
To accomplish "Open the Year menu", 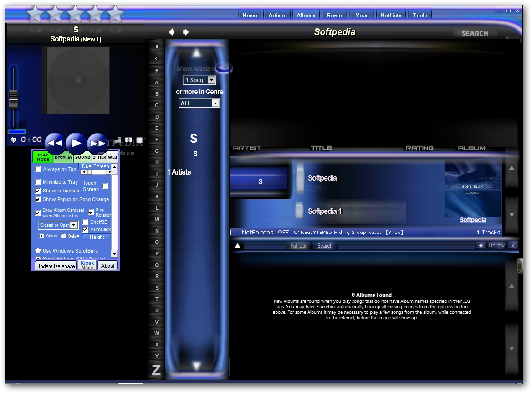I will coord(361,16).
